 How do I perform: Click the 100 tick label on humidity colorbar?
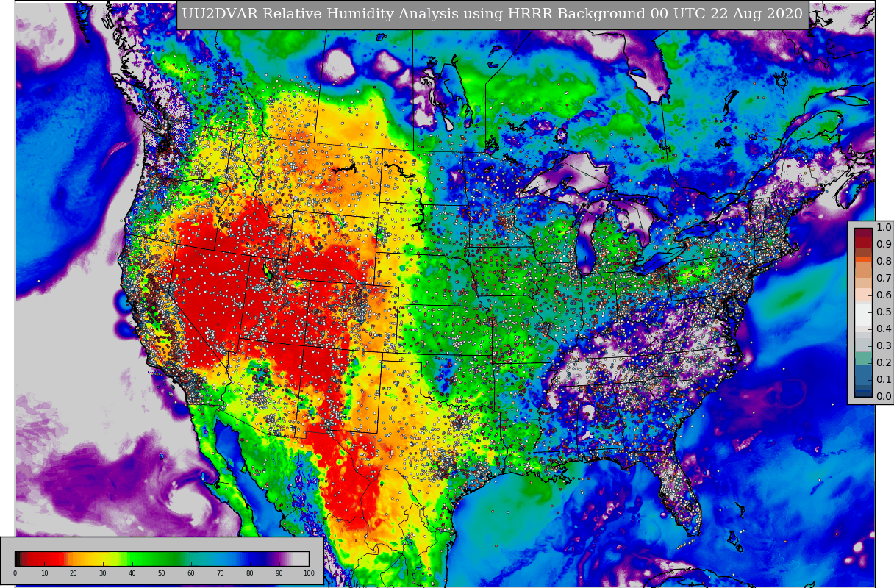point(309,573)
